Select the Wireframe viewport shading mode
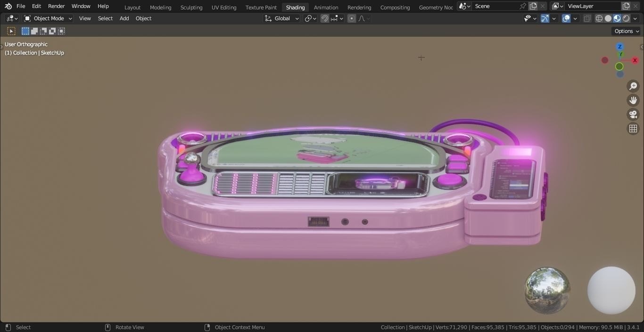This screenshot has height=332, width=644. click(x=599, y=18)
